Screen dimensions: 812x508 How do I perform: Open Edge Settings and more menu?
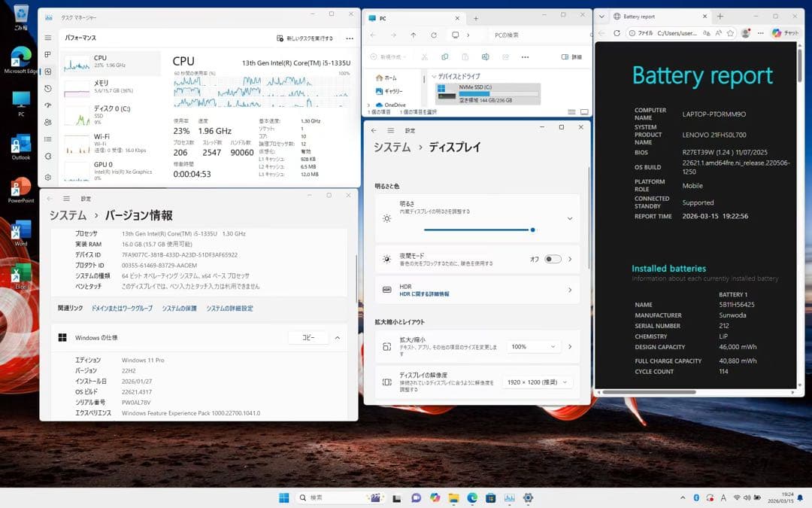(x=760, y=33)
